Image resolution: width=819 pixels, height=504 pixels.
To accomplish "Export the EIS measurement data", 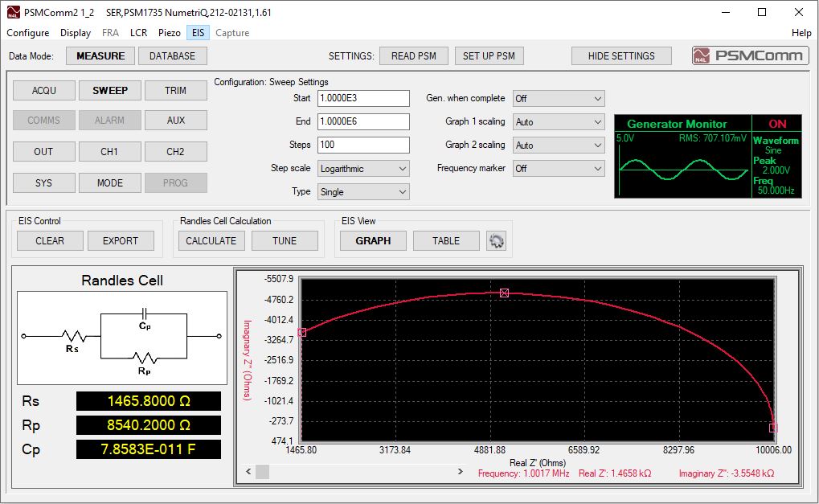I will click(x=121, y=240).
